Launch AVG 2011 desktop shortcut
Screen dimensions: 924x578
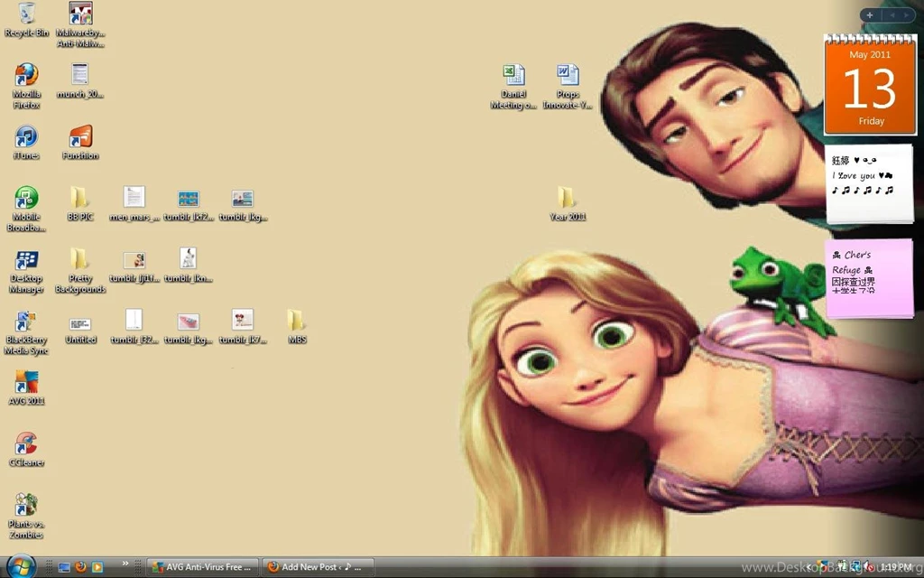(26, 387)
